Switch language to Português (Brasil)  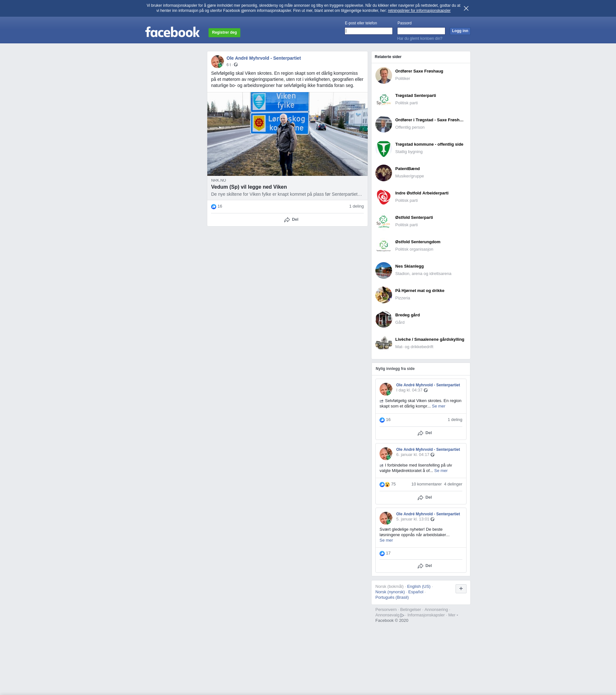click(x=392, y=597)
